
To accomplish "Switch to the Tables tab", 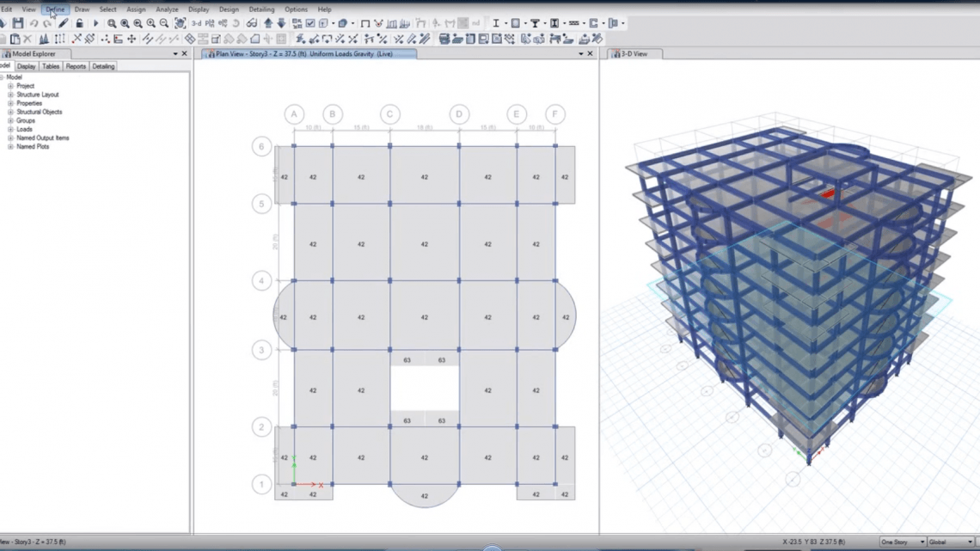I will tap(51, 66).
